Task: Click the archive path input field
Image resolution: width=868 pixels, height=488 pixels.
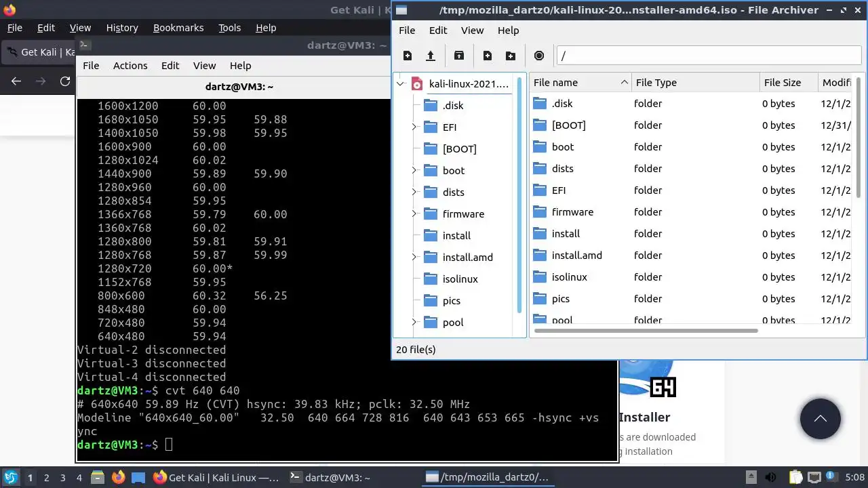Action: point(709,56)
